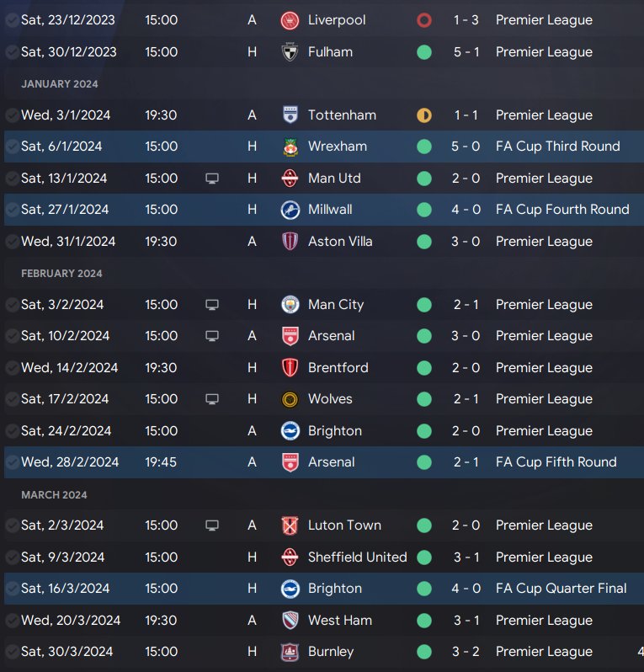Image resolution: width=644 pixels, height=672 pixels.
Task: Click the Burnley club crest
Action: (x=290, y=652)
